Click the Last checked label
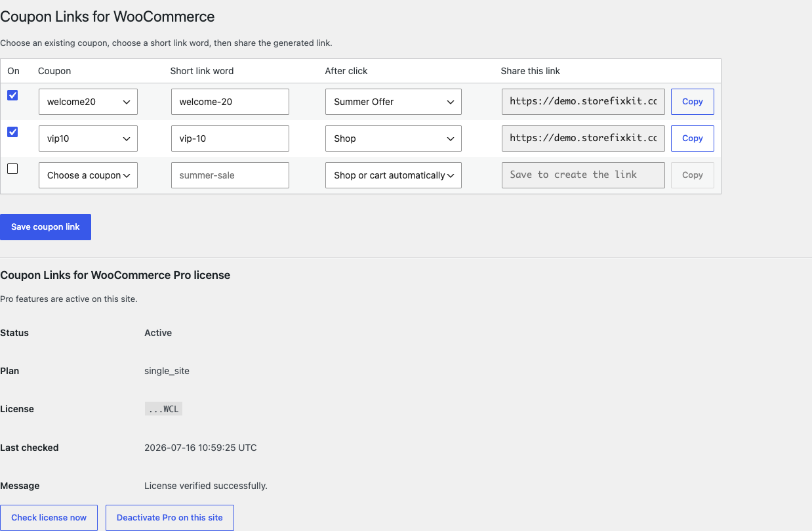The width and height of the screenshot is (812, 531). [30, 448]
